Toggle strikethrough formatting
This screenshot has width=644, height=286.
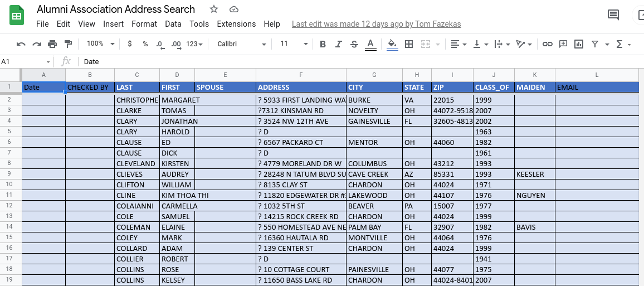[x=354, y=44]
